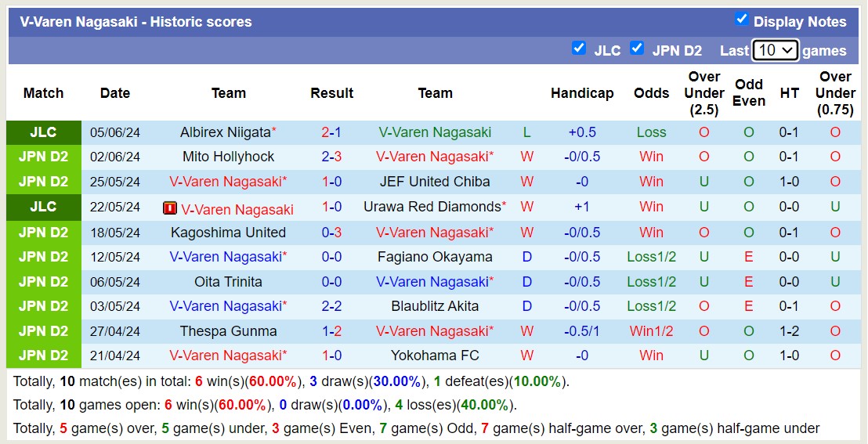Image resolution: width=868 pixels, height=444 pixels.
Task: Click the date 06/05/24
Action: pyautogui.click(x=115, y=282)
